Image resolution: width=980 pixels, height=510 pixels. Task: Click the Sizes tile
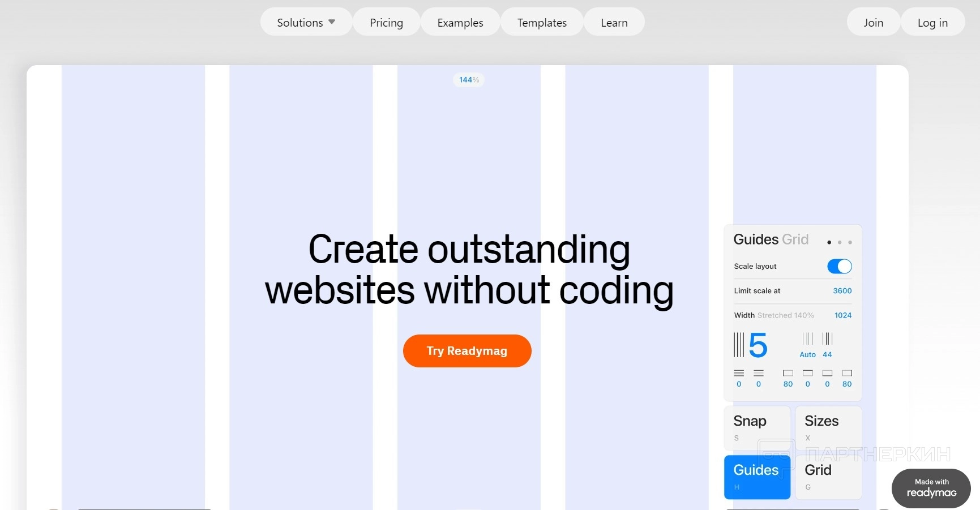828,428
